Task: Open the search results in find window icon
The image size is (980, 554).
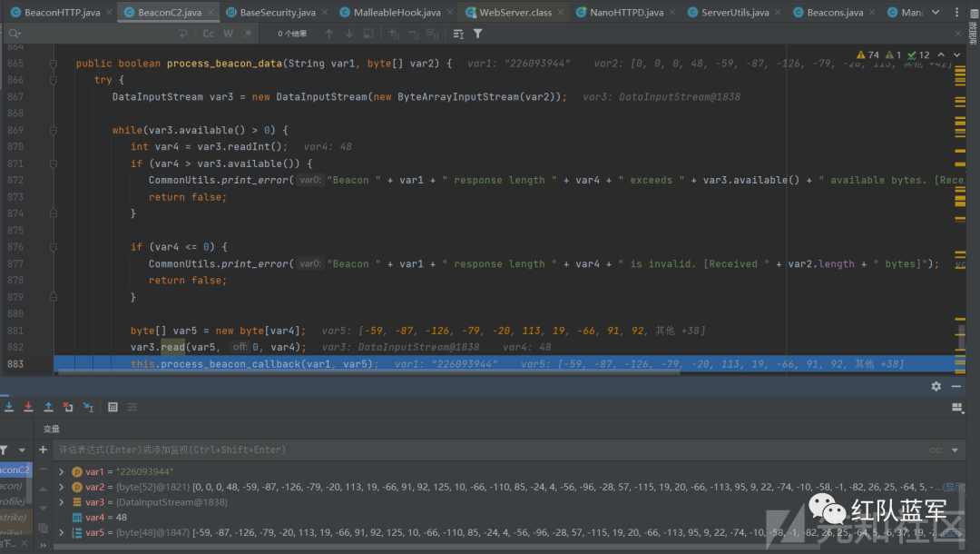Action: [458, 34]
